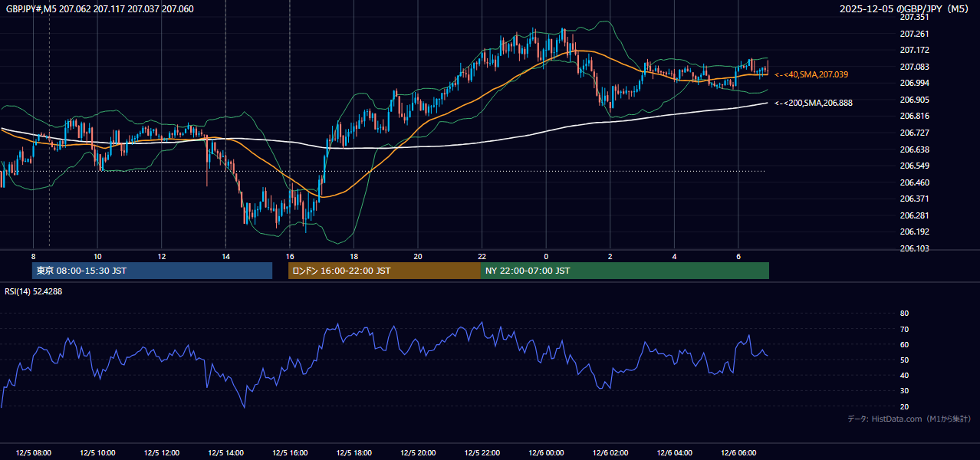This screenshot has width=980, height=460.
Task: Click hour label 0 under the price chart
Action: point(546,256)
